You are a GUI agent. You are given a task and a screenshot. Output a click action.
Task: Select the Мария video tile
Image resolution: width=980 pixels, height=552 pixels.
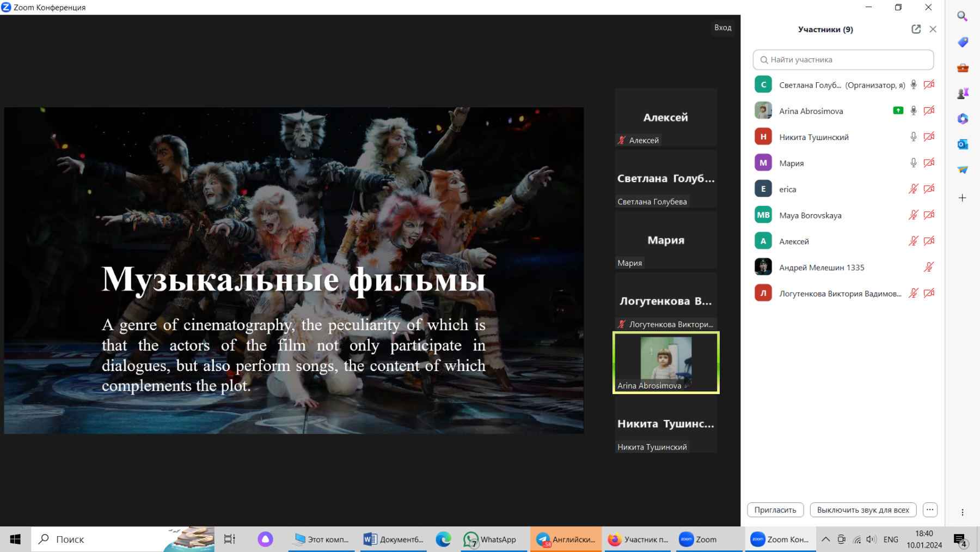click(666, 240)
